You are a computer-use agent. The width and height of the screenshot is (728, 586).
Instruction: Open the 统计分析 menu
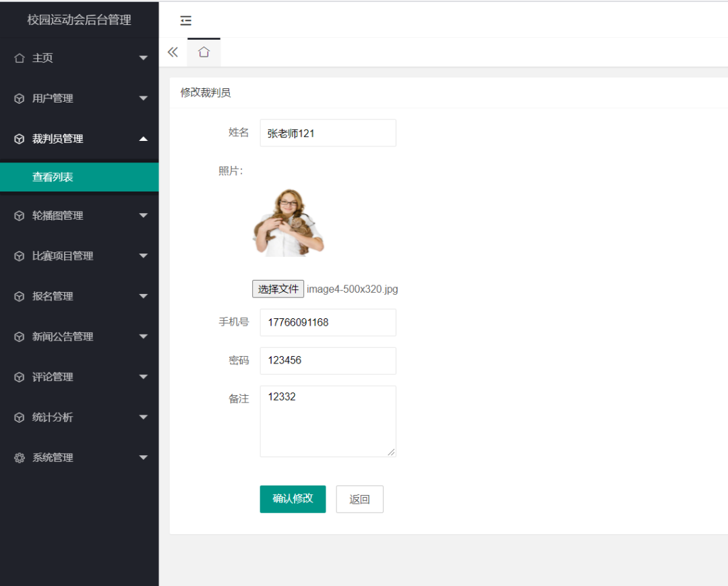tap(79, 417)
